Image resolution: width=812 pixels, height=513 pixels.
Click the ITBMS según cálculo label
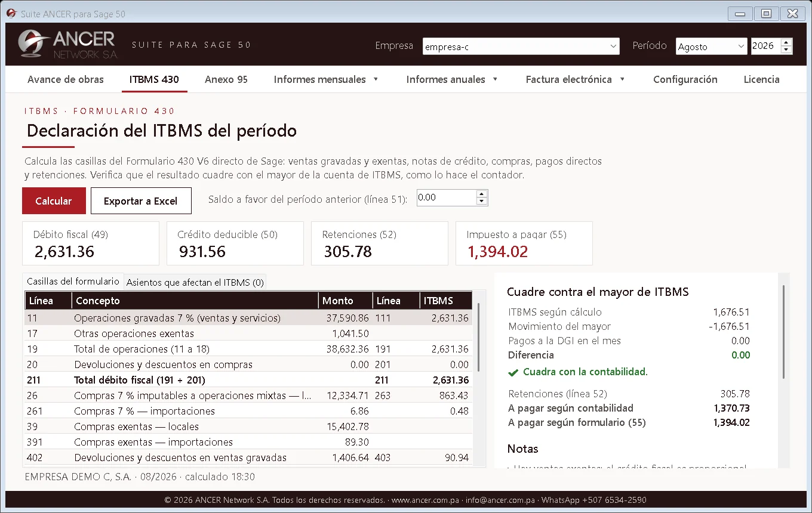point(555,312)
